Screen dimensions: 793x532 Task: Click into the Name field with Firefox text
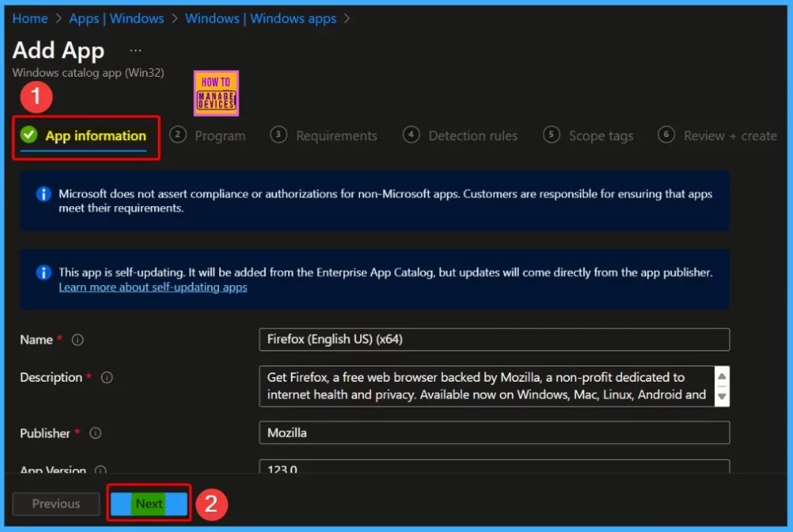494,339
